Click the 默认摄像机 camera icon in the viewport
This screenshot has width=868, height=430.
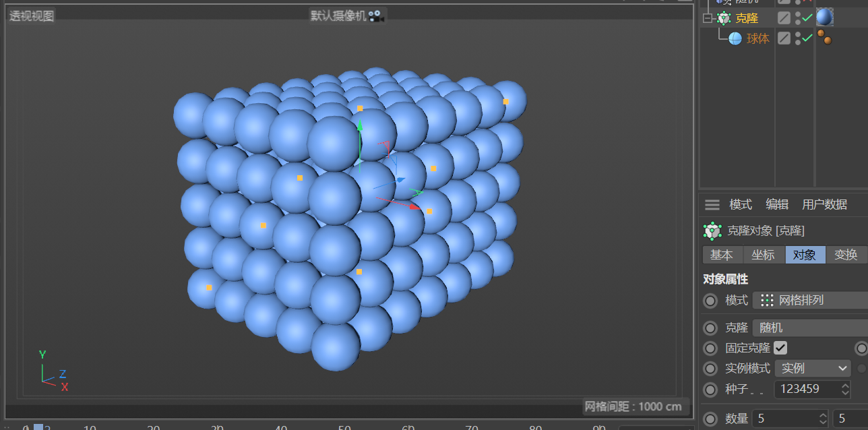coord(376,16)
